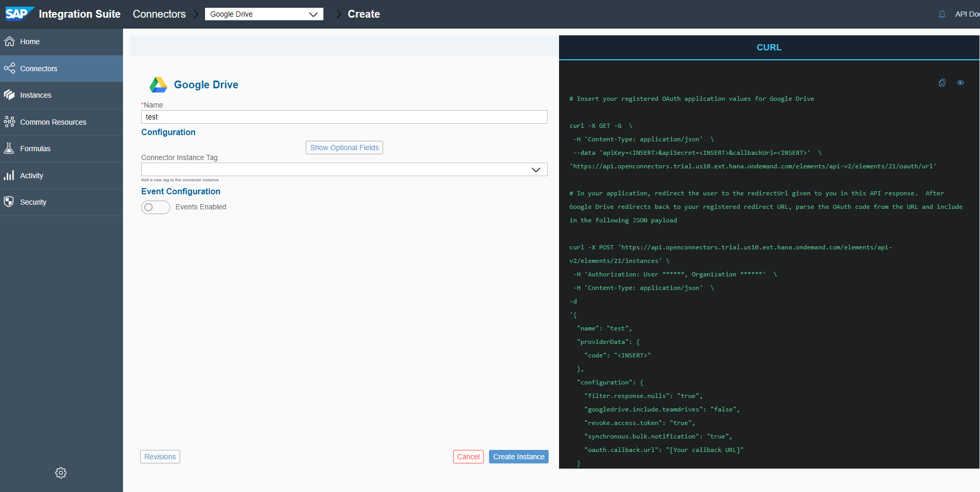Image resolution: width=980 pixels, height=492 pixels.
Task: Focus the Name input field
Action: 344,117
